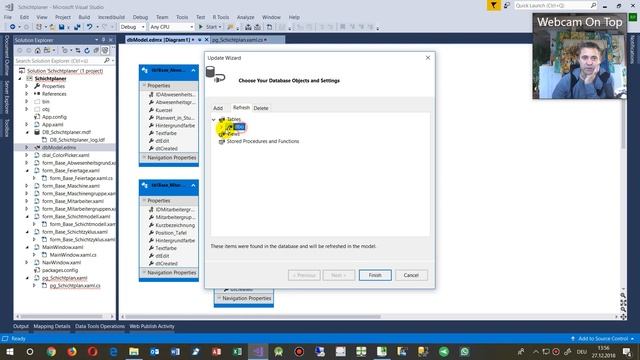
Task: Open the Tools menu
Action: point(182,17)
